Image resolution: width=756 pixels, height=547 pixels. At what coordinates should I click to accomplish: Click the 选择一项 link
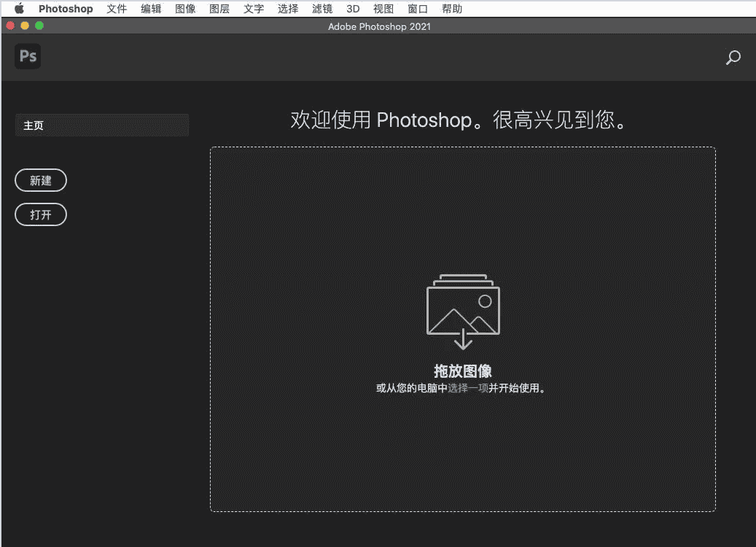[468, 388]
